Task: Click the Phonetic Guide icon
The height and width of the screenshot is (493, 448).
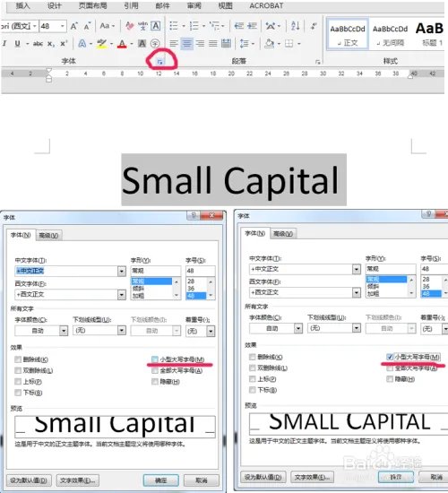Action: (x=142, y=26)
